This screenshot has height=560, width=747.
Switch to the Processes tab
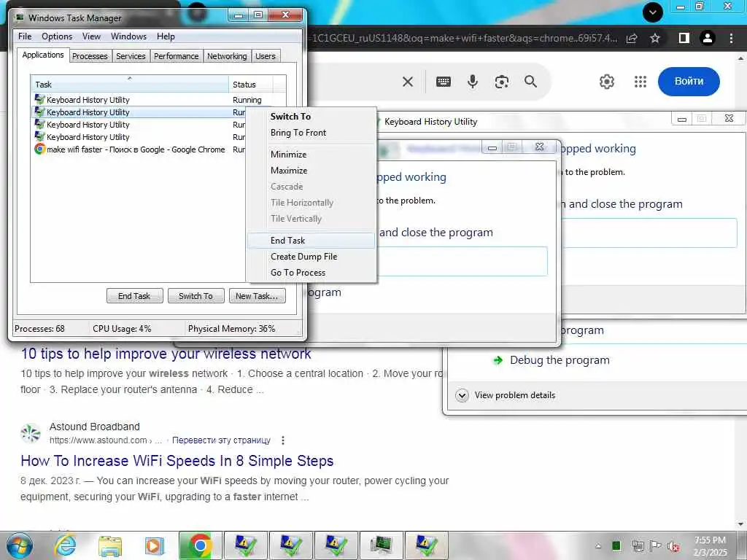[x=90, y=56]
